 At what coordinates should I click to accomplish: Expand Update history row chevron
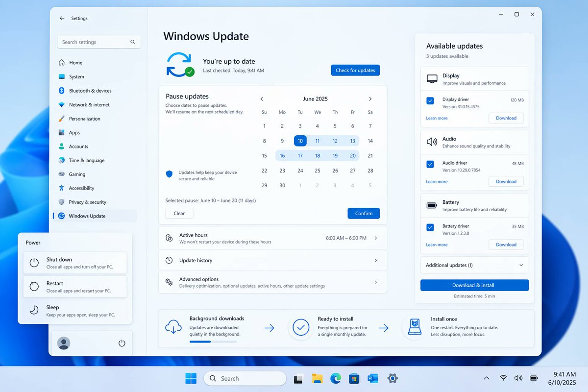(x=376, y=260)
